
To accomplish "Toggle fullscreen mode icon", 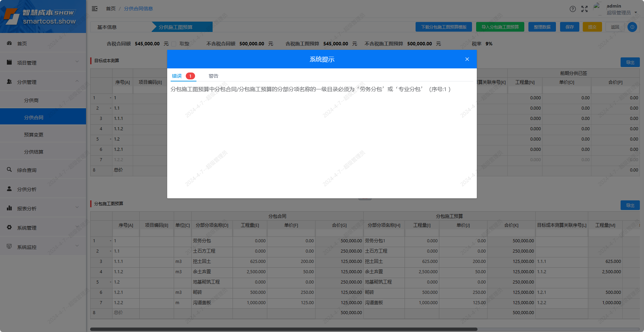I will [584, 9].
